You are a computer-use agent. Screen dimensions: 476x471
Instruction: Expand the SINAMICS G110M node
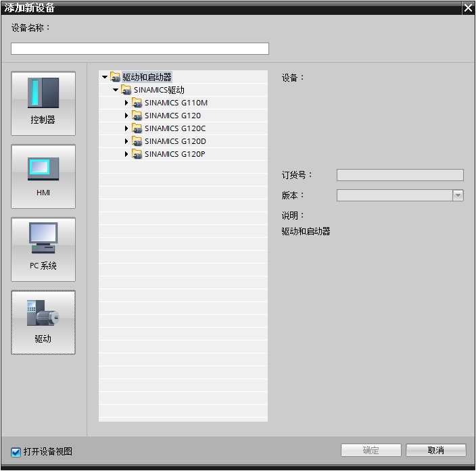pyautogui.click(x=126, y=103)
